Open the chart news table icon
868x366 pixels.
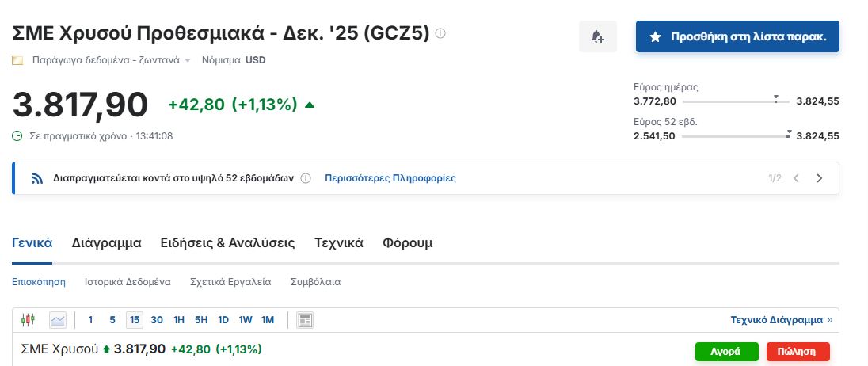[304, 320]
